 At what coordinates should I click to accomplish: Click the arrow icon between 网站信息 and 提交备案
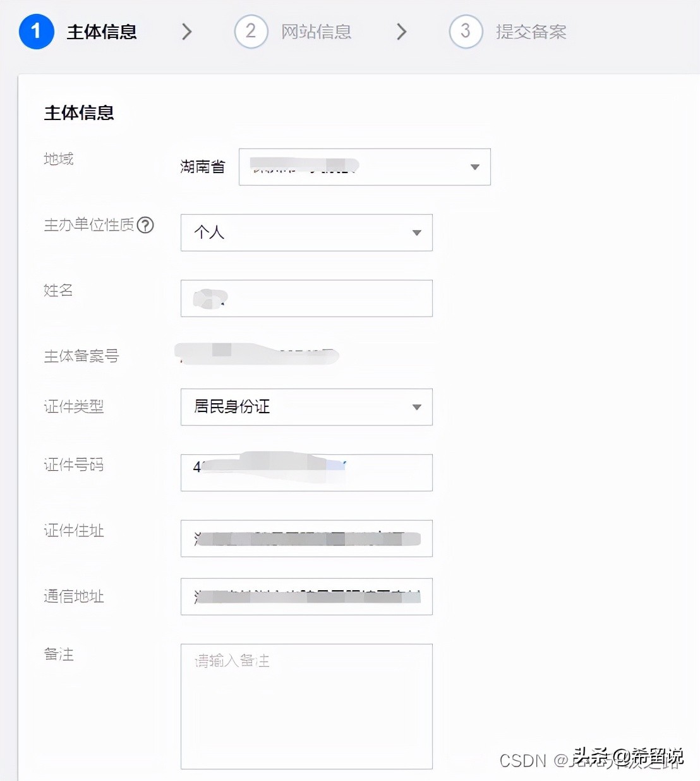click(x=401, y=32)
